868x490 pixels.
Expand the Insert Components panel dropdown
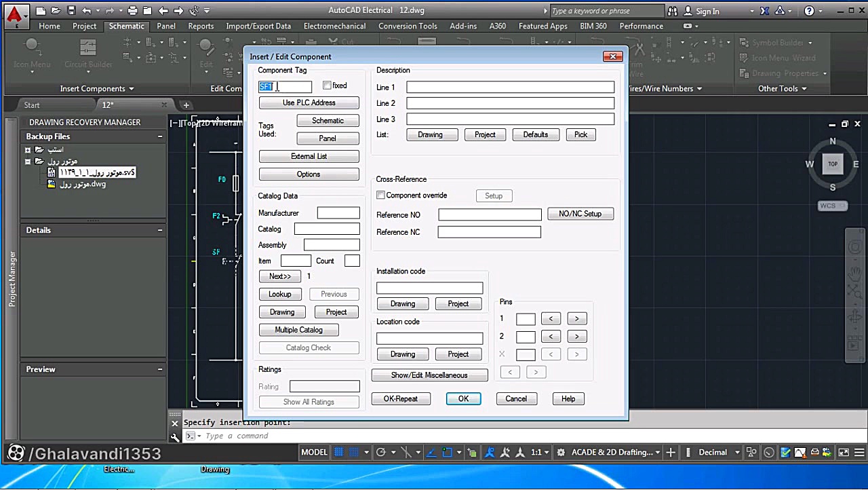[x=97, y=89]
